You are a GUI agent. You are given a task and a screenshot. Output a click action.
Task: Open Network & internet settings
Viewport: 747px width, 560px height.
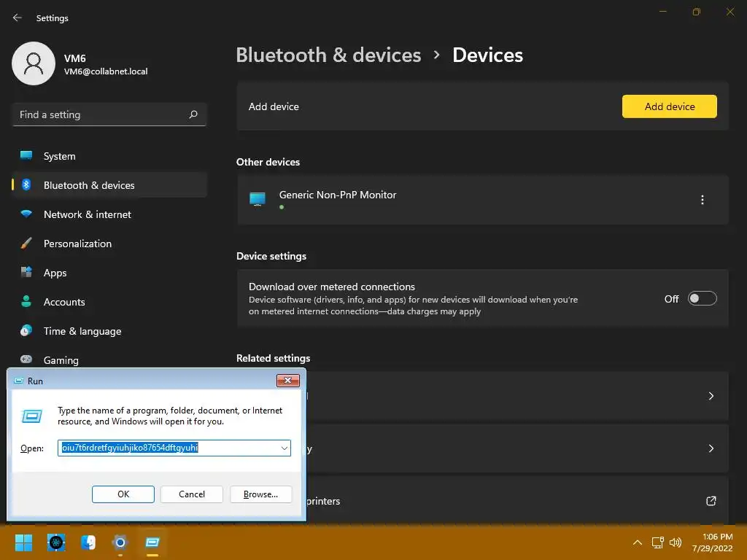[x=109, y=214]
